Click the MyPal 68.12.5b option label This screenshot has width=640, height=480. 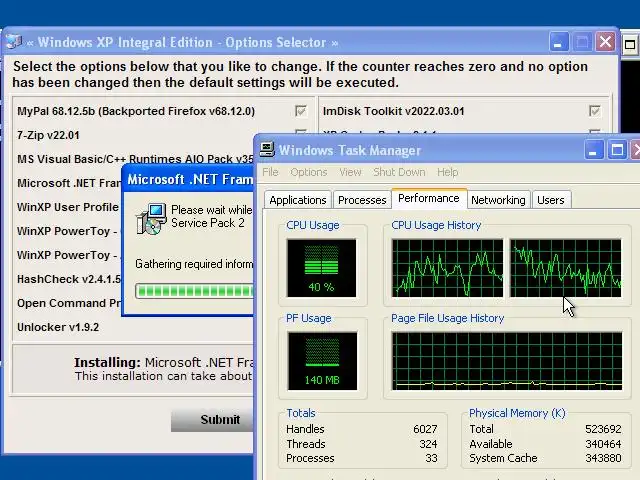136,111
